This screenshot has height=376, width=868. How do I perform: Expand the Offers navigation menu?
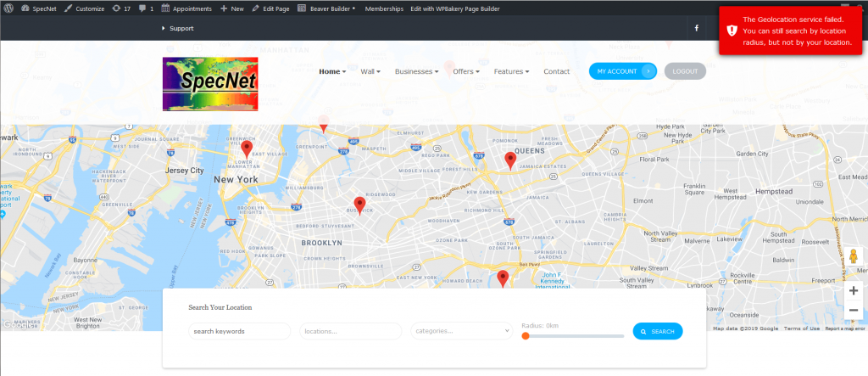[x=466, y=71]
